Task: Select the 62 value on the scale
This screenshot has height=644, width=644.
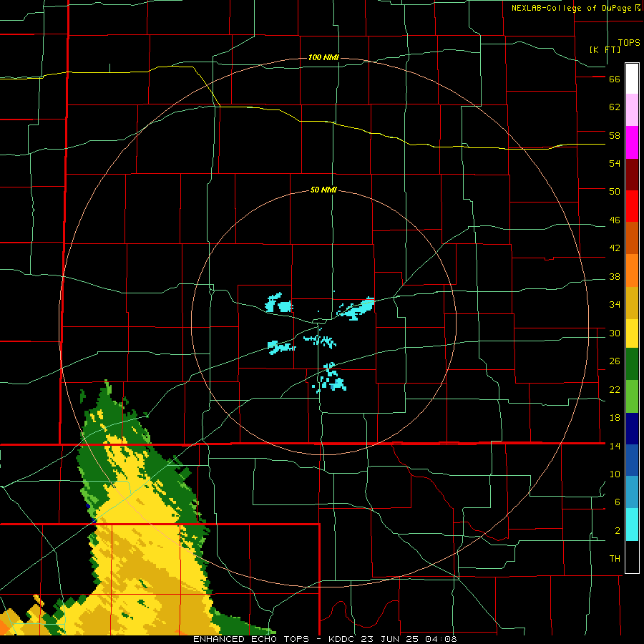Action: click(615, 107)
